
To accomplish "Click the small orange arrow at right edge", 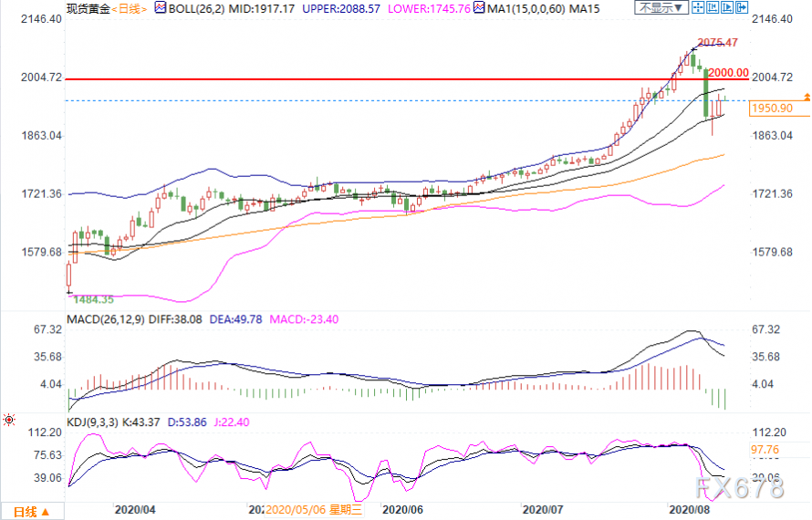I will click(x=807, y=97).
